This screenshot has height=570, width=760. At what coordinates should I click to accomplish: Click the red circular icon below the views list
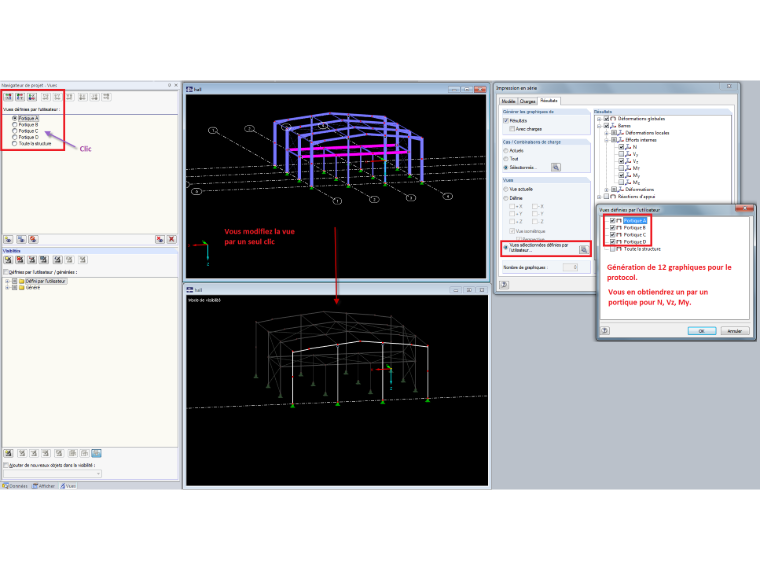click(33, 239)
